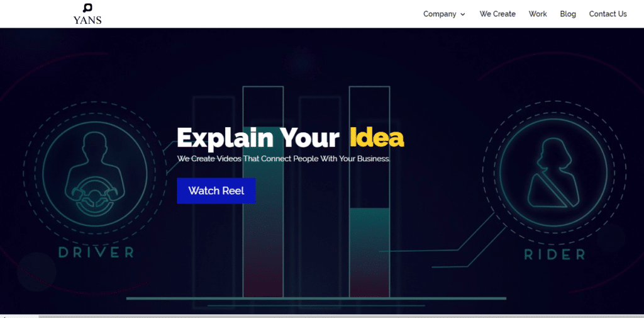This screenshot has width=644, height=318.
Task: Open the YANS logo home link
Action: pyautogui.click(x=87, y=14)
